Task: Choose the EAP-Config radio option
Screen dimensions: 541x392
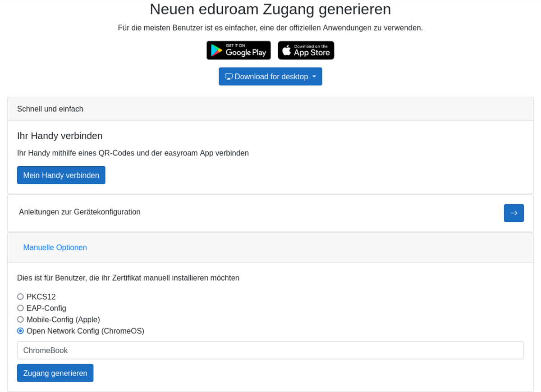Action: point(20,308)
